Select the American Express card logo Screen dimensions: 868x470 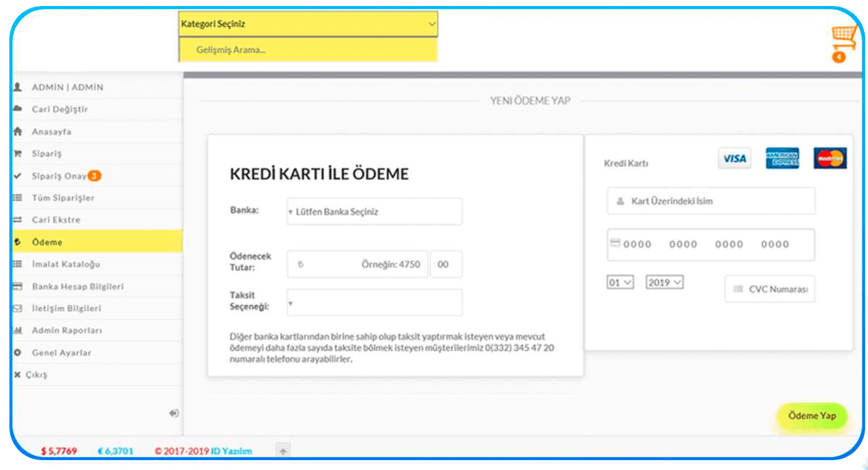click(783, 158)
